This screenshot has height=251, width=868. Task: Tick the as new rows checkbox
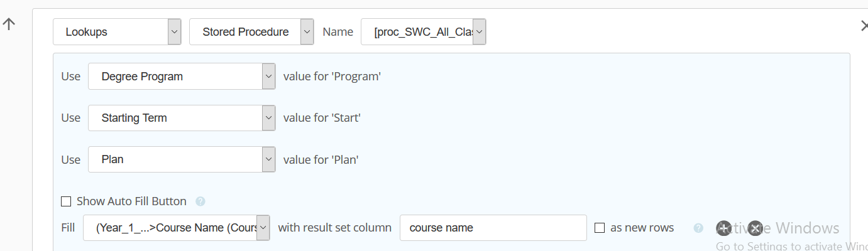[x=600, y=228]
